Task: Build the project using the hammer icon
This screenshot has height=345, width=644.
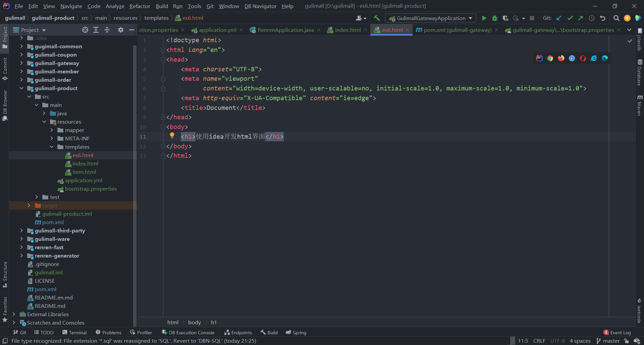Action: click(x=377, y=18)
